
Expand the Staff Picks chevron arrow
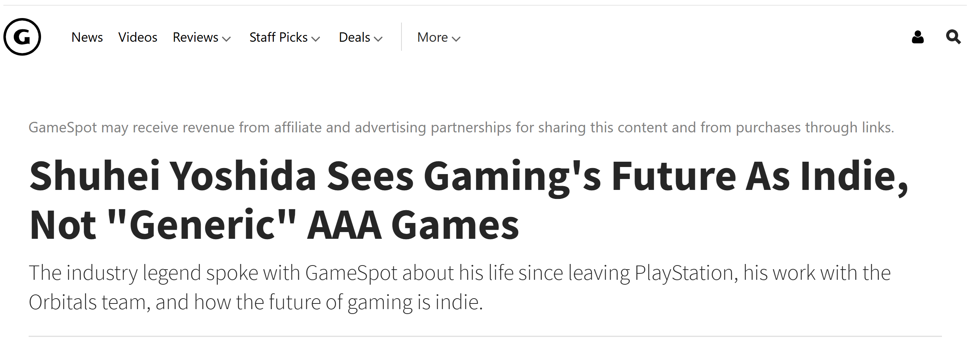pyautogui.click(x=316, y=39)
